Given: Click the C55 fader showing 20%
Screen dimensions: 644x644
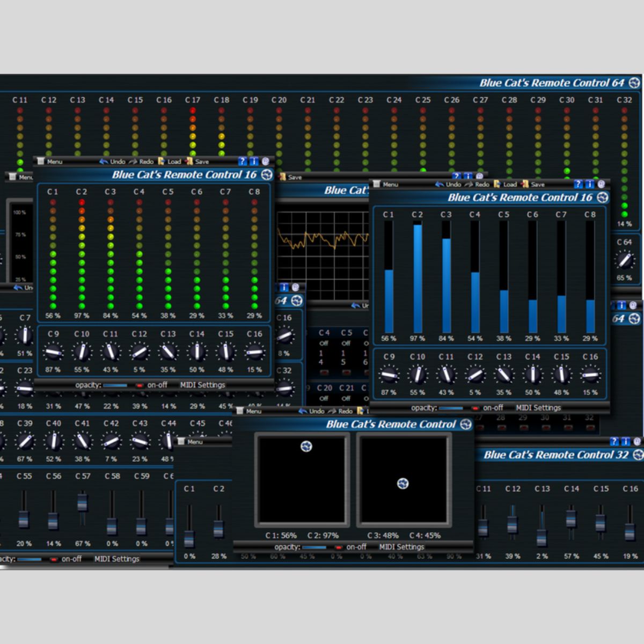Looking at the screenshot, I should [24, 519].
